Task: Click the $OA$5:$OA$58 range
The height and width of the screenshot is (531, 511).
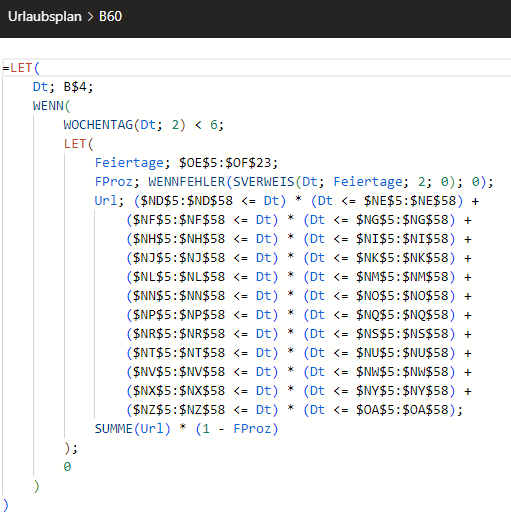Action: (x=402, y=409)
